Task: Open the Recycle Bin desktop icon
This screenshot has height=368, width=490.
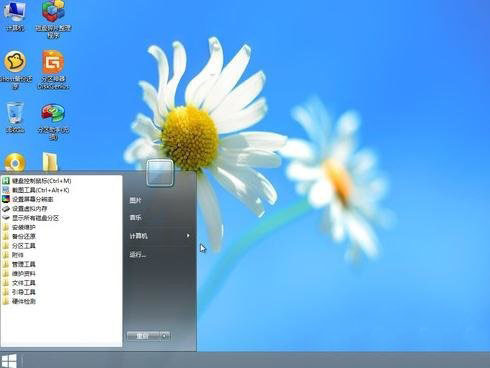Action: 15,117
